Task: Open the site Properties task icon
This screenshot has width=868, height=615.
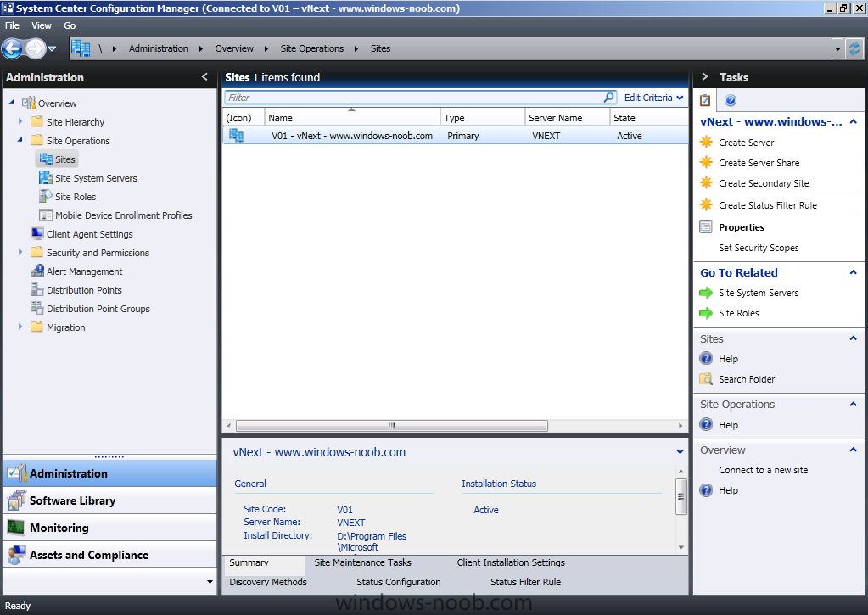Action: 706,227
